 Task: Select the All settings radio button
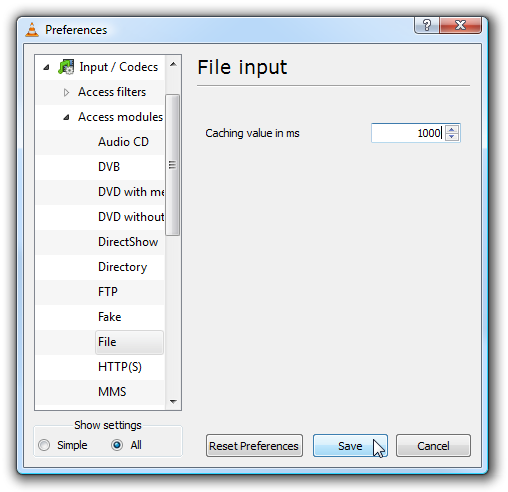point(117,445)
